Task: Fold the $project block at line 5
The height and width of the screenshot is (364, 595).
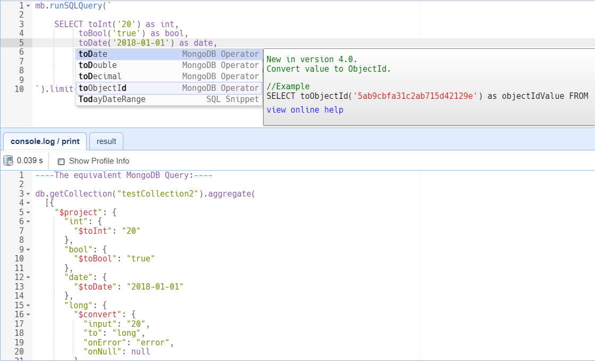Action: (x=28, y=213)
